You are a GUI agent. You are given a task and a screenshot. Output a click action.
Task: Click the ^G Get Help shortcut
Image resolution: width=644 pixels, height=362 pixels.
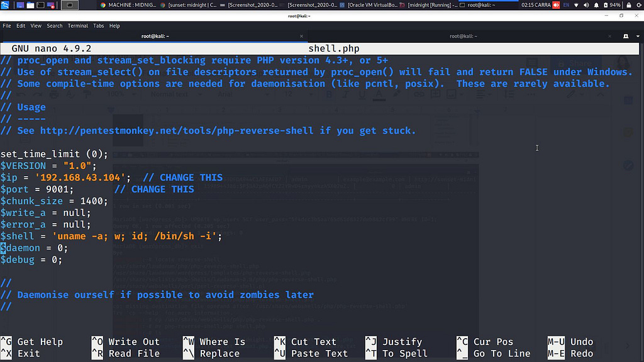tap(32, 341)
